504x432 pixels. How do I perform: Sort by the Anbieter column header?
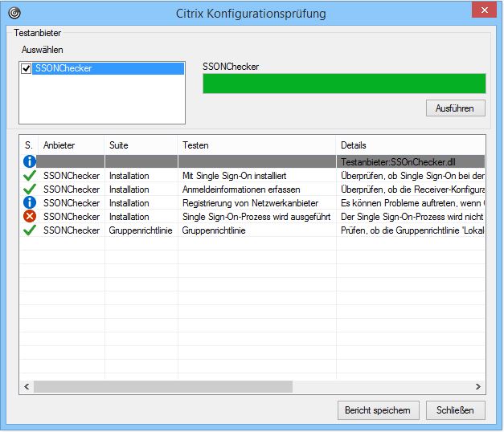pos(72,145)
